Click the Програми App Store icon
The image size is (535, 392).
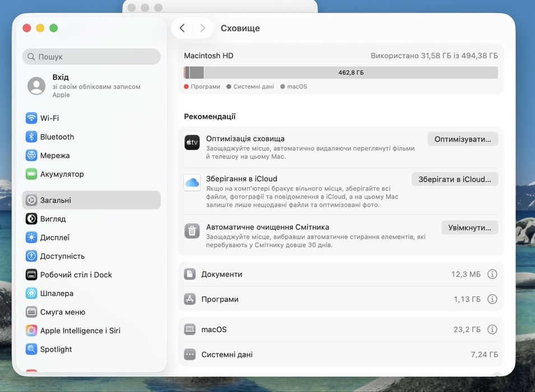(x=190, y=299)
